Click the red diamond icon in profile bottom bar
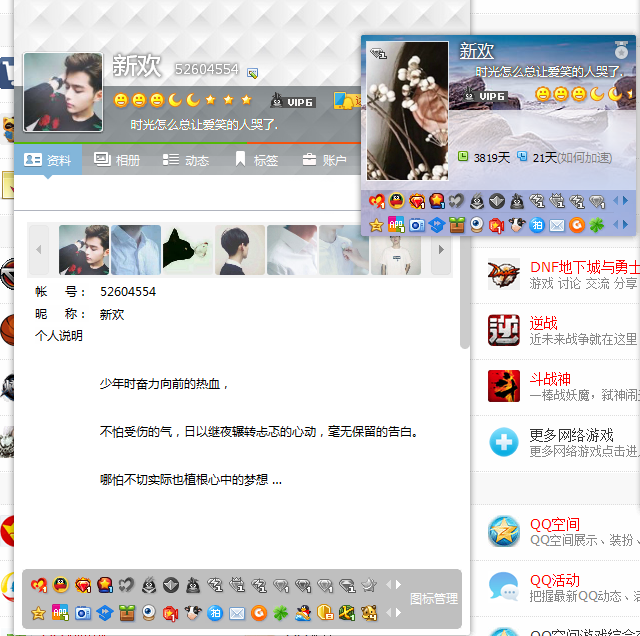640x636 pixels. [83, 585]
